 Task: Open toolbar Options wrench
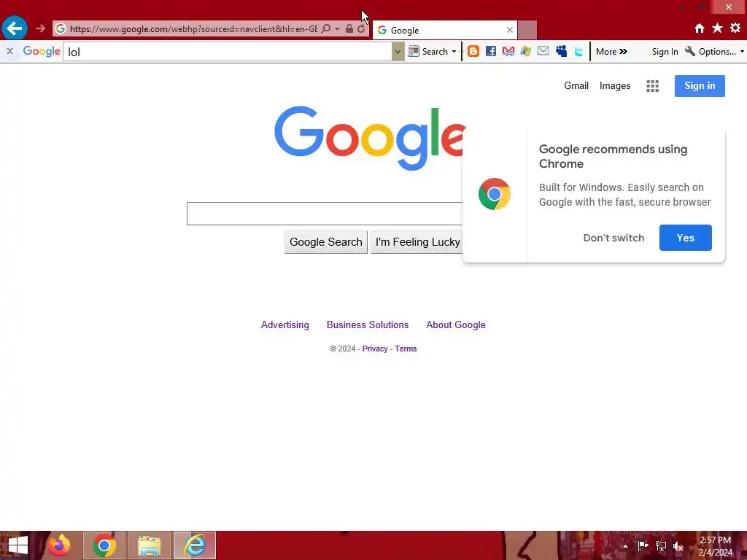pyautogui.click(x=711, y=52)
